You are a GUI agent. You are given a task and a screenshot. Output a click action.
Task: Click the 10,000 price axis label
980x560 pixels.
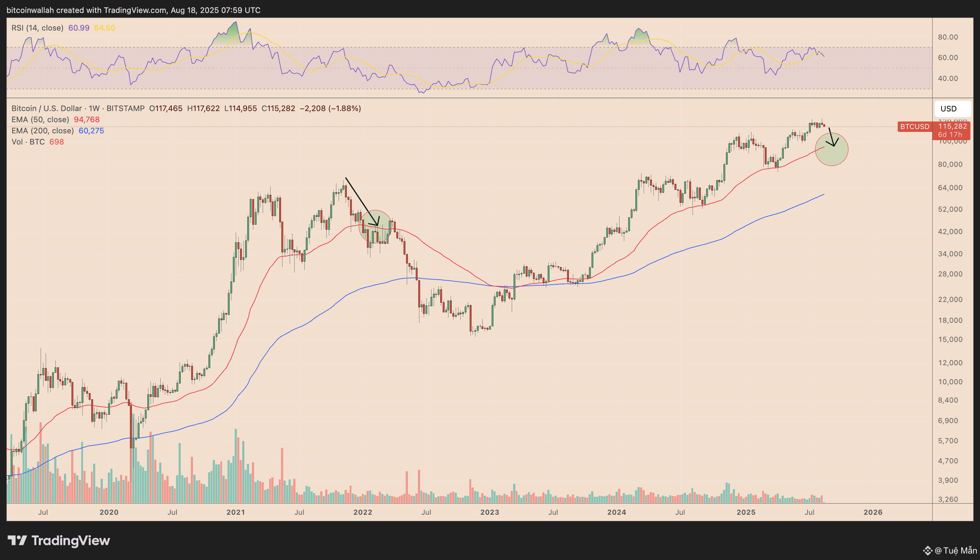(950, 382)
